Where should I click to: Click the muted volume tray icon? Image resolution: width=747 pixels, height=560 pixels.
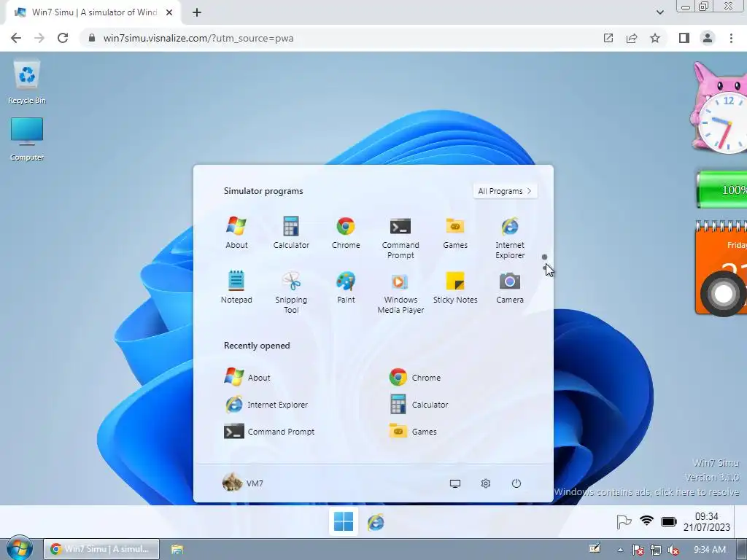[x=673, y=550]
